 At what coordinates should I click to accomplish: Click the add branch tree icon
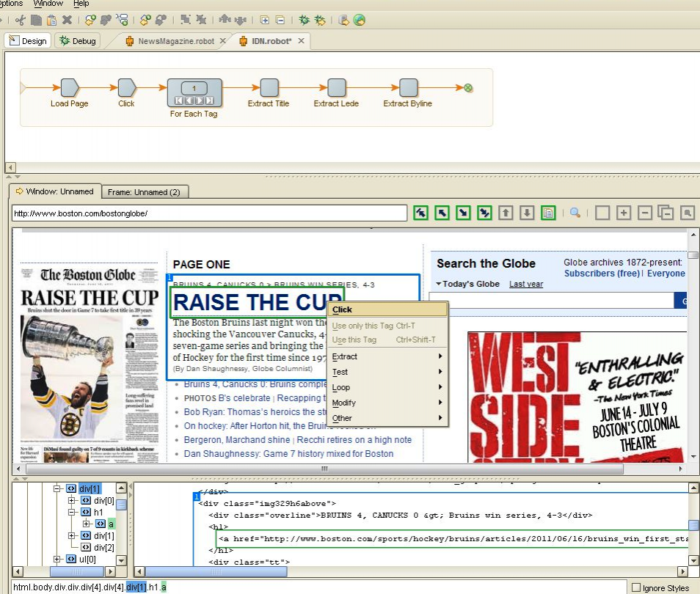pos(122,20)
